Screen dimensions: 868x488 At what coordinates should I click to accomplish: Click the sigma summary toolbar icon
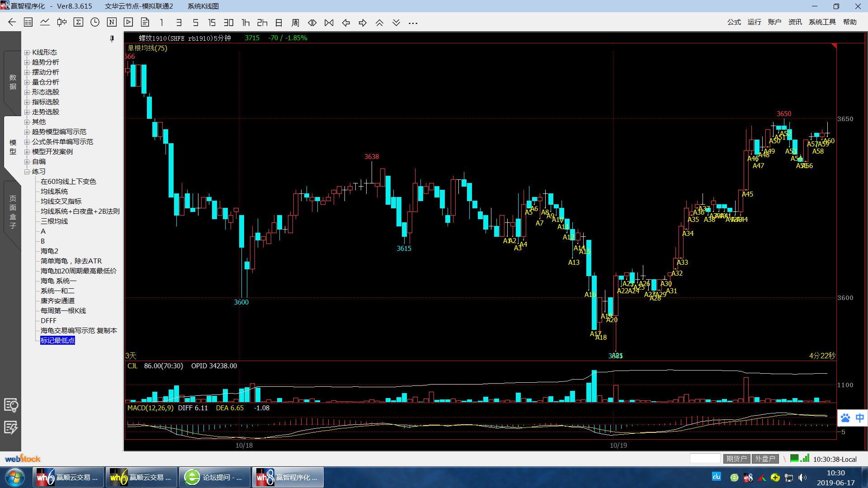tap(78, 22)
